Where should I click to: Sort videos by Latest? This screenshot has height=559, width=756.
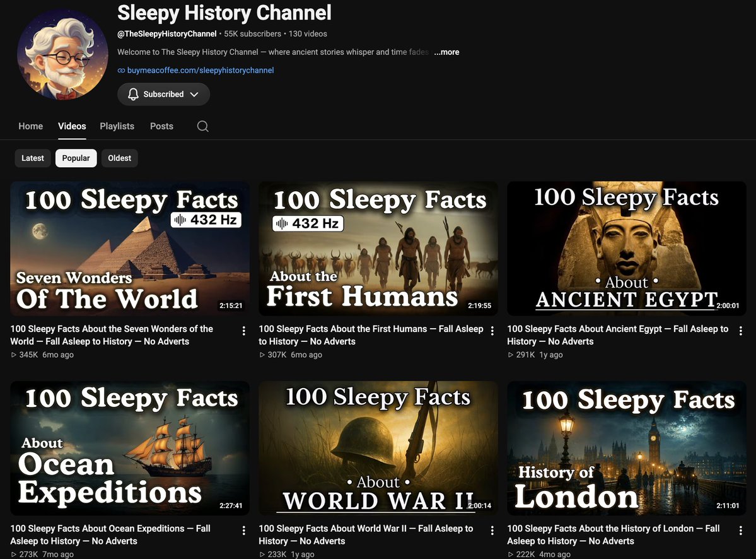point(33,158)
